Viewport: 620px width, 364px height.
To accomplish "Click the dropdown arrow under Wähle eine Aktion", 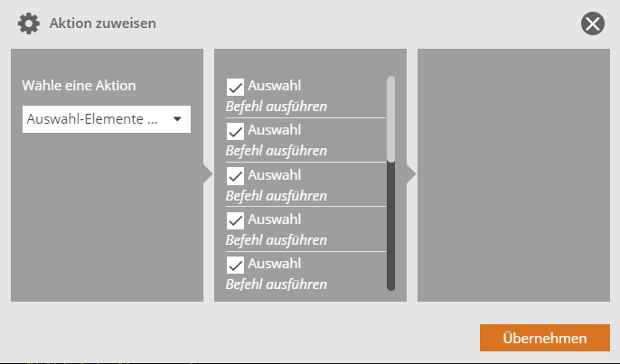I will [x=177, y=118].
